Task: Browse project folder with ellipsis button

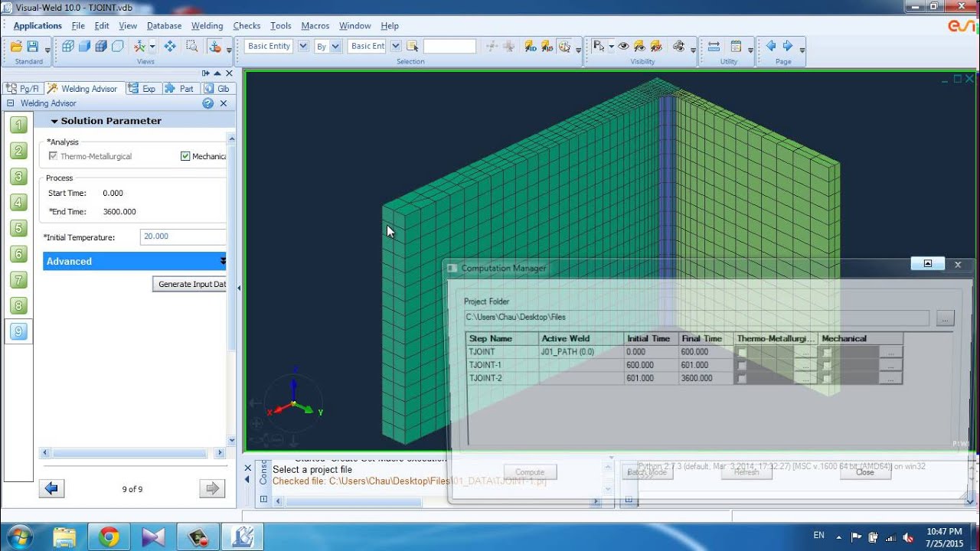Action: [x=945, y=318]
